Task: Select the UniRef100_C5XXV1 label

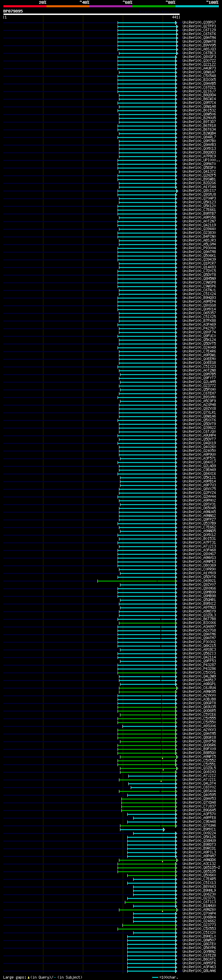Action: (199, 673)
